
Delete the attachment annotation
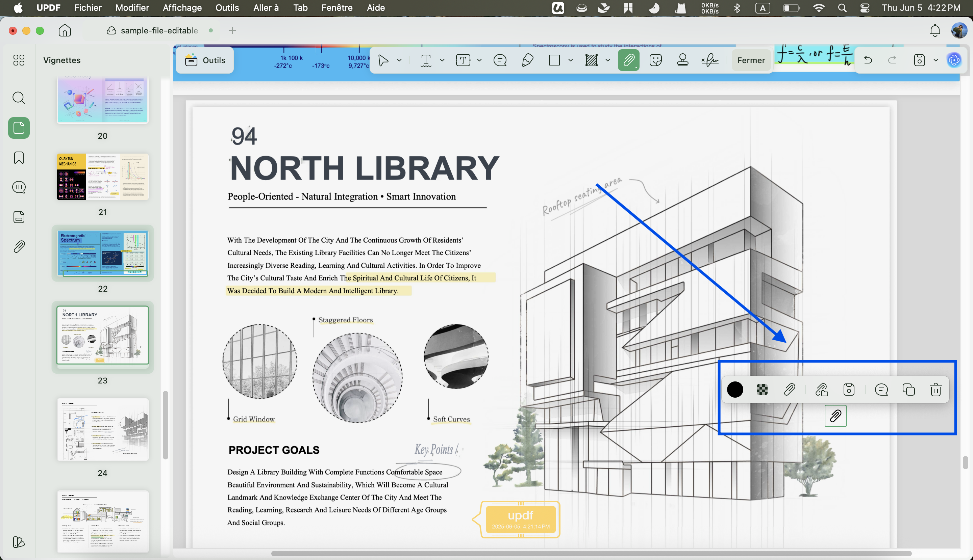tap(935, 390)
